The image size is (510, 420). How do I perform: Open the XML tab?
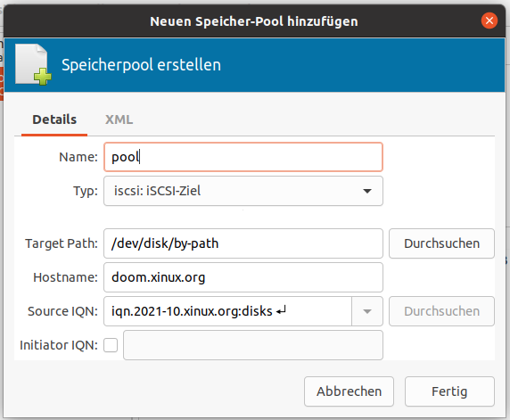(x=119, y=119)
